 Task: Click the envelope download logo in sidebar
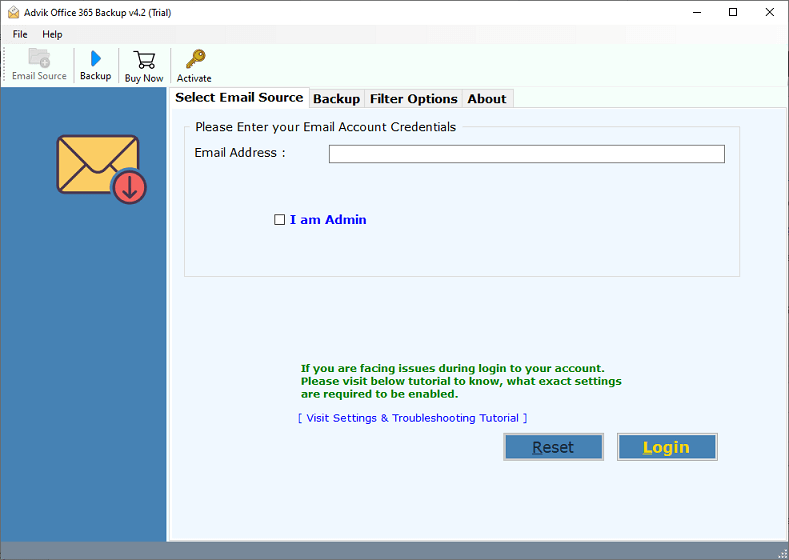101,169
